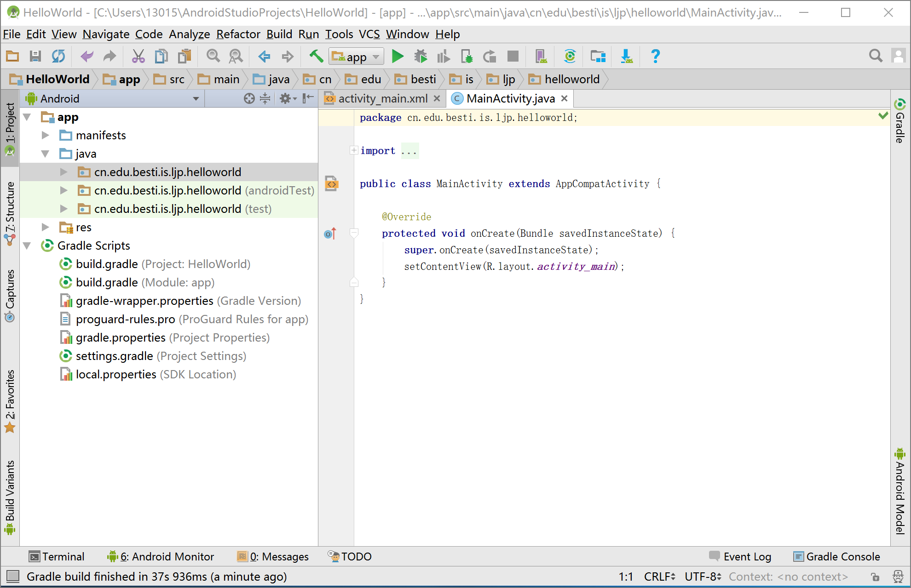
Task: Click the Collapse All icon in project panel
Action: click(265, 98)
